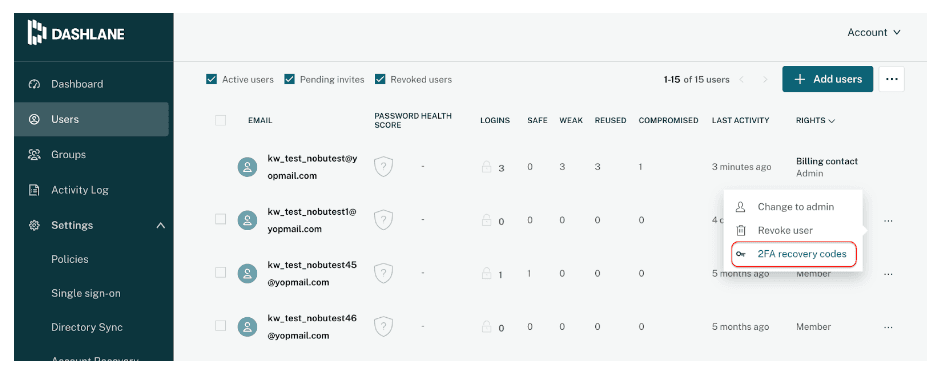
Task: Click the Compromised column header
Action: (x=668, y=120)
